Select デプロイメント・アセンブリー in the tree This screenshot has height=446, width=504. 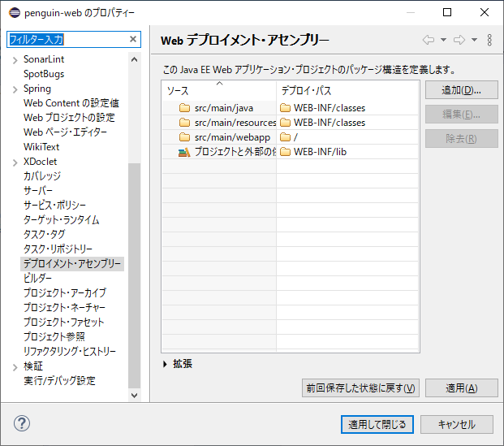72,264
